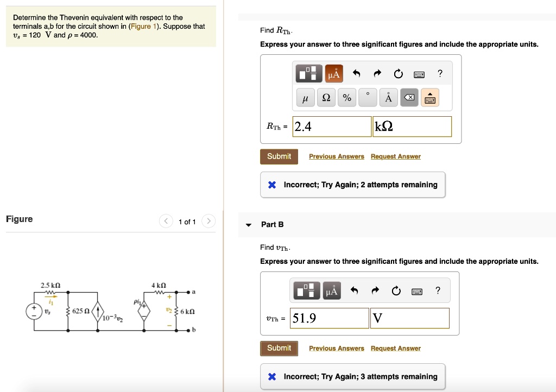Submit the Part A answer
Image resolution: width=556 pixels, height=392 pixels.
point(279,156)
